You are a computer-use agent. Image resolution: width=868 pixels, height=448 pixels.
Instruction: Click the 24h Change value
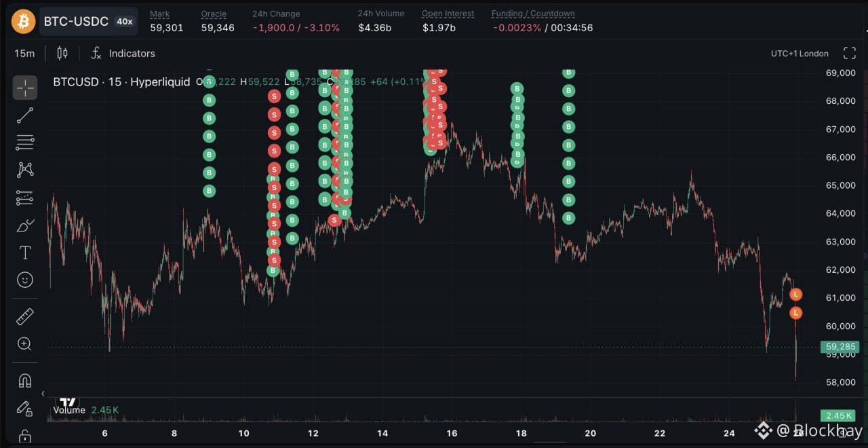click(296, 28)
